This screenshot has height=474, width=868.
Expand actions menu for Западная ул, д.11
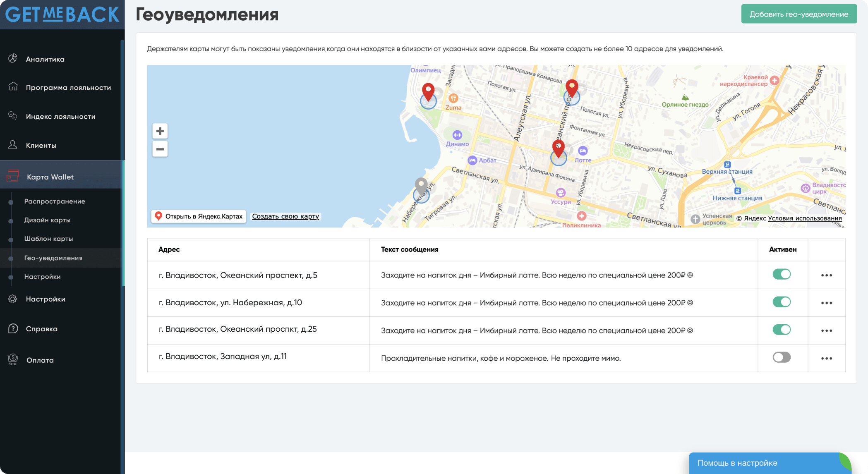(826, 359)
